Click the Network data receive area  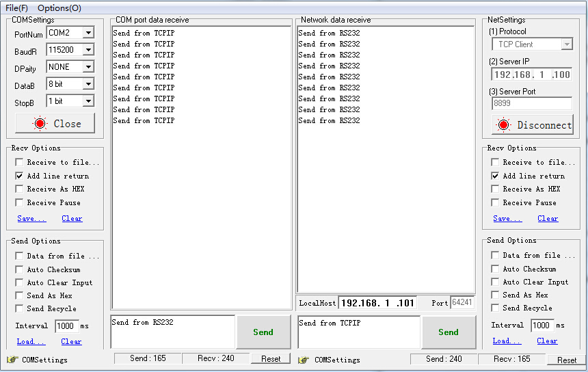pos(386,159)
